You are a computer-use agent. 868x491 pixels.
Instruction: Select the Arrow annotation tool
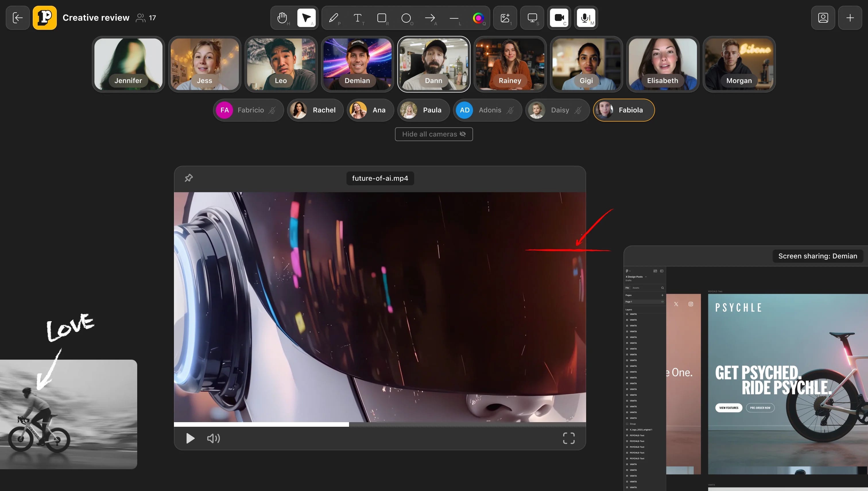pyautogui.click(x=430, y=17)
